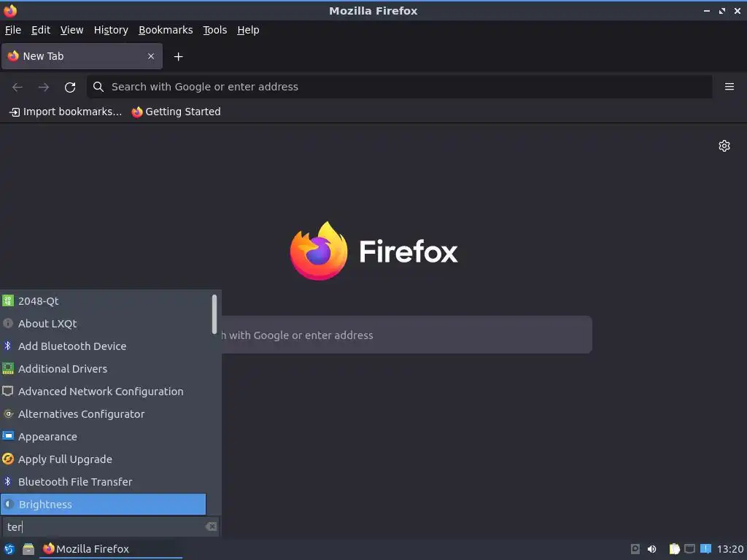This screenshot has width=747, height=560.
Task: Open Advanced Network Configuration entry
Action: 104,391
